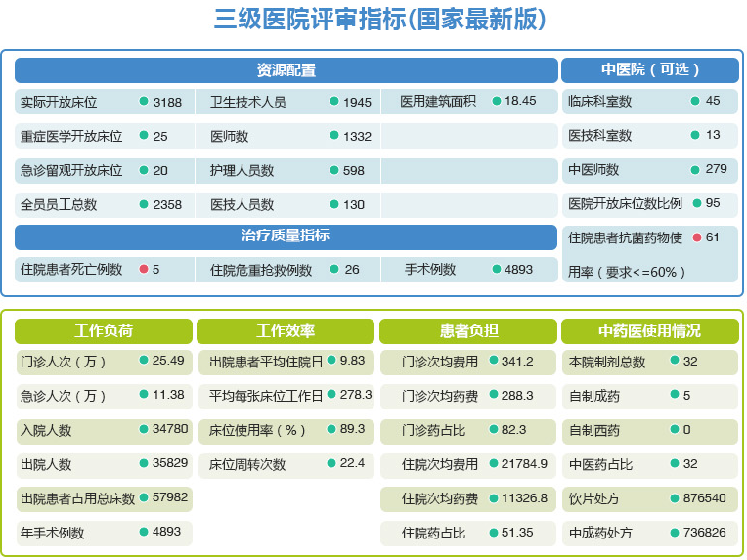Open the 治疗质量指标 section header

tap(286, 237)
